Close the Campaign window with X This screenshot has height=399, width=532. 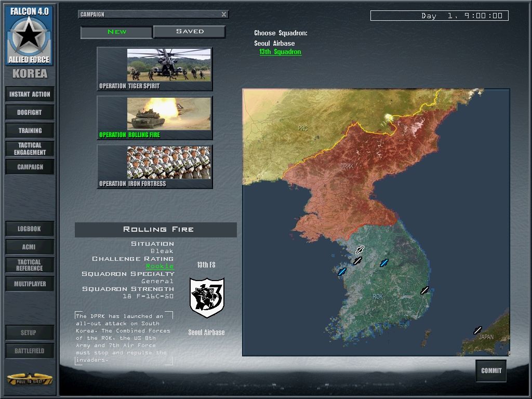coord(224,15)
